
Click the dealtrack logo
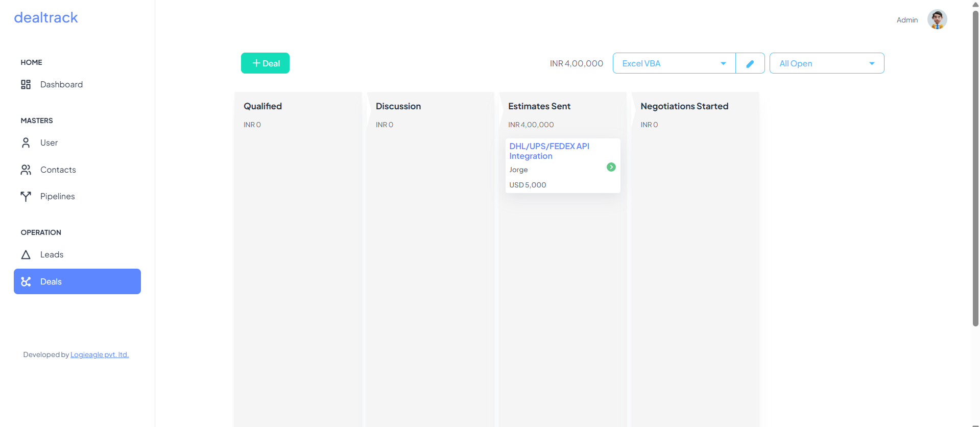[x=46, y=18]
